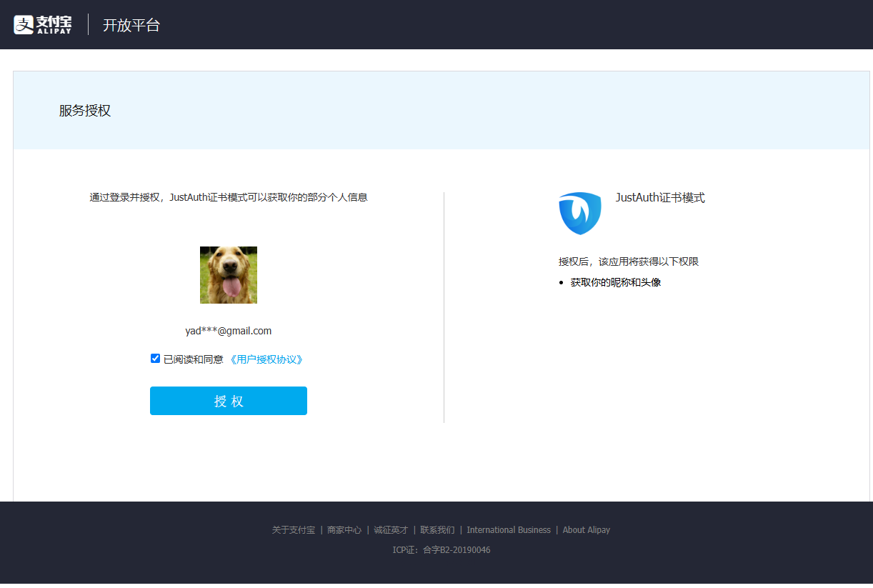The height and width of the screenshot is (588, 873).
Task: Open the 《用户授权协议》 link
Action: pyautogui.click(x=266, y=359)
